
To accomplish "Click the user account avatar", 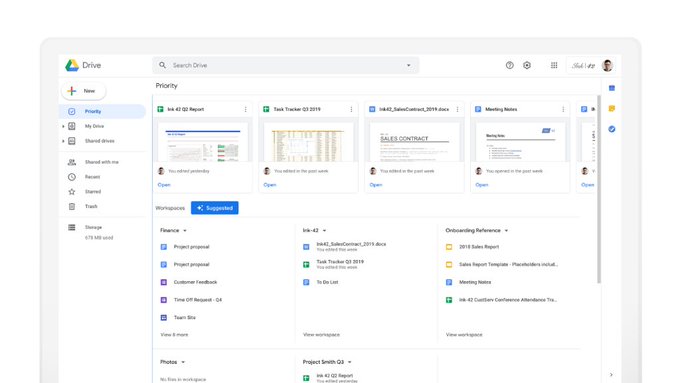I will coord(607,65).
